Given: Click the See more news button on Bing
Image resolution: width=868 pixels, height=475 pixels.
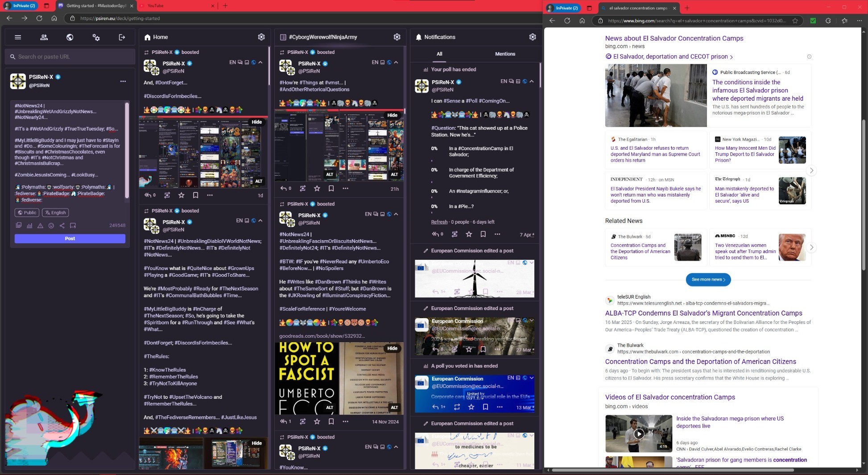Looking at the screenshot, I should pos(708,279).
